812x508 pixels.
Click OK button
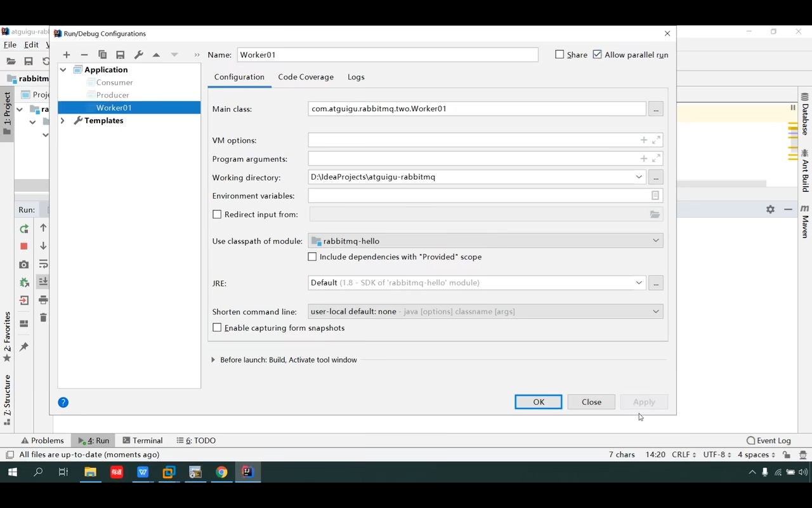click(x=539, y=402)
